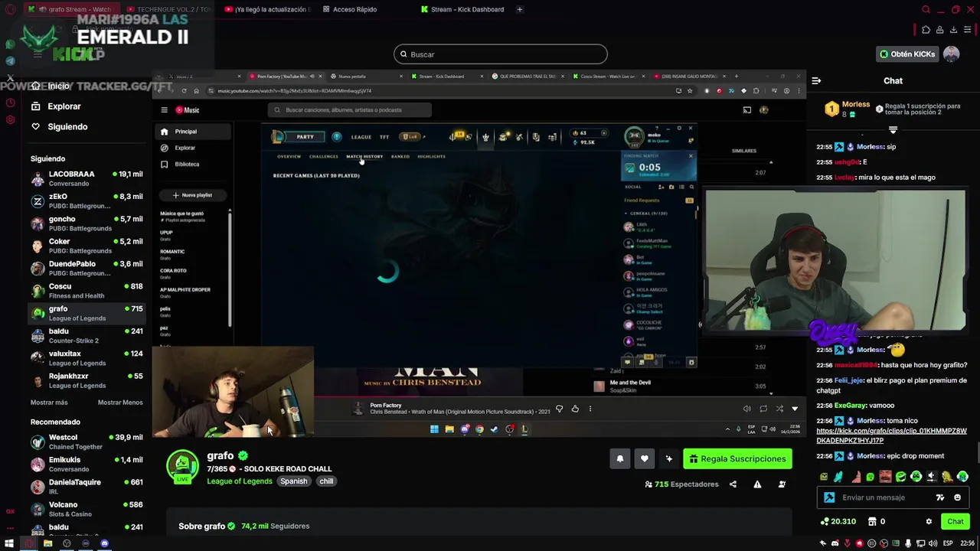Expand followed channels with Mostrar más
The width and height of the screenshot is (980, 551).
tap(49, 403)
